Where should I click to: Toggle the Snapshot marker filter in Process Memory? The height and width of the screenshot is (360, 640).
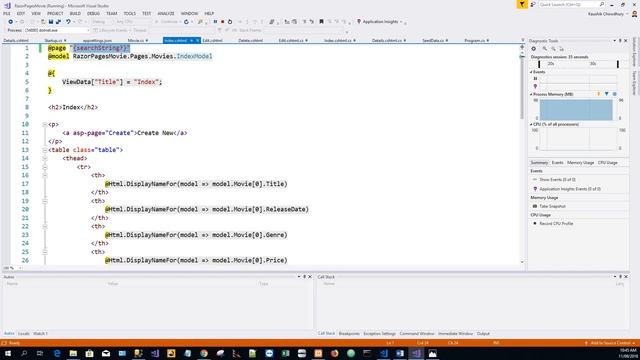(x=607, y=94)
